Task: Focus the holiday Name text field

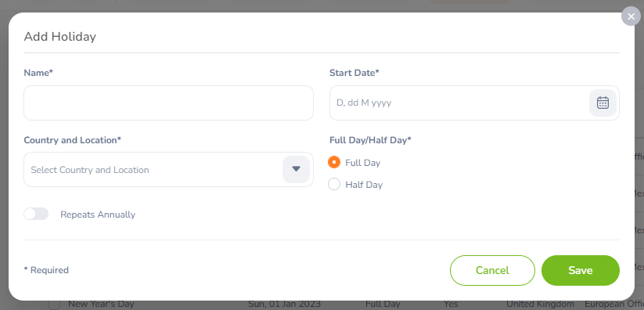Action: 168,103
